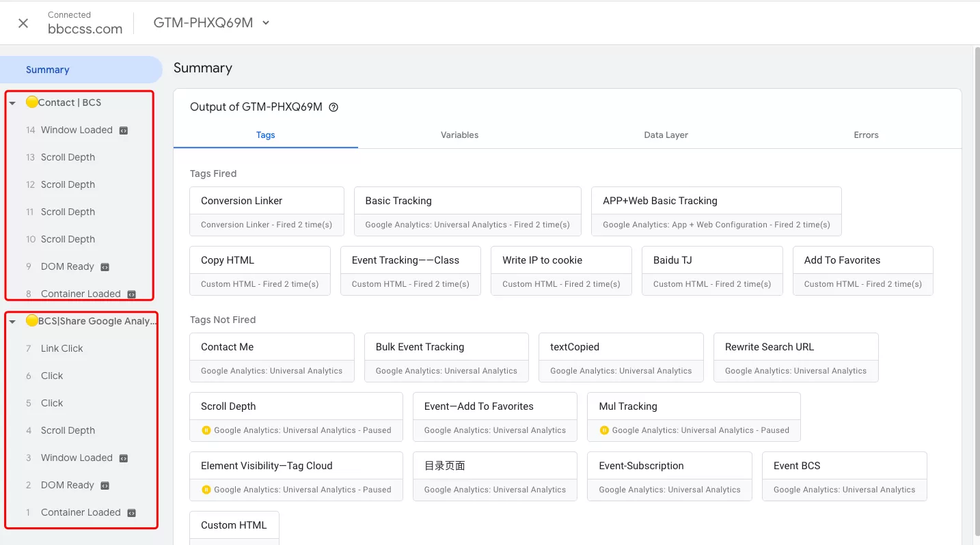Open the paused Scroll Depth tag card
The width and height of the screenshot is (980, 545).
point(296,417)
